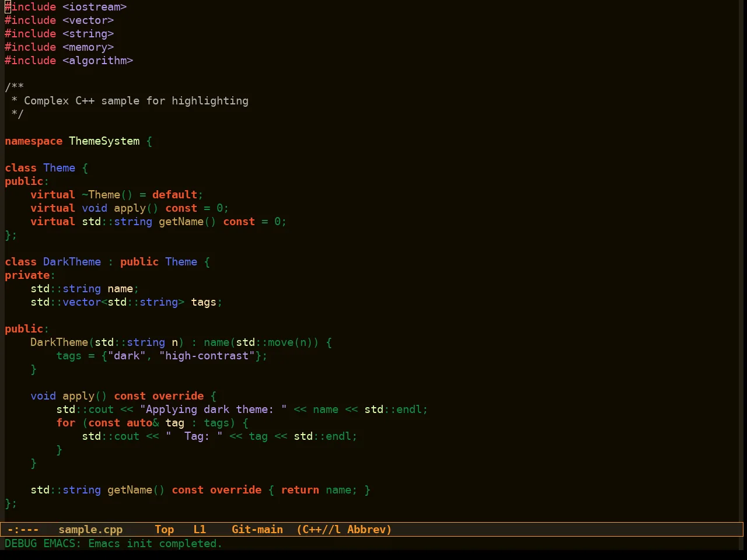The width and height of the screenshot is (747, 560).
Task: Click the Top position indicator in mode line
Action: point(164,530)
